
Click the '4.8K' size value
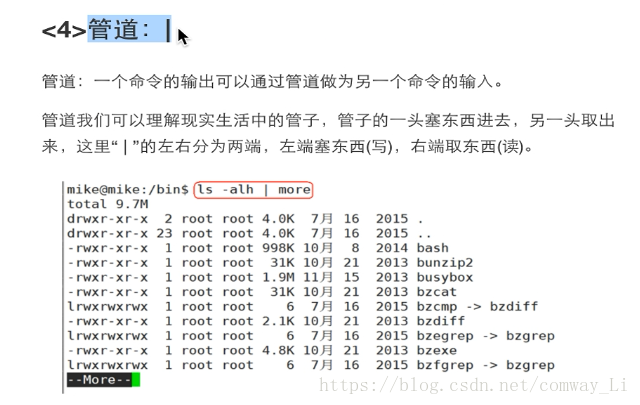278,351
